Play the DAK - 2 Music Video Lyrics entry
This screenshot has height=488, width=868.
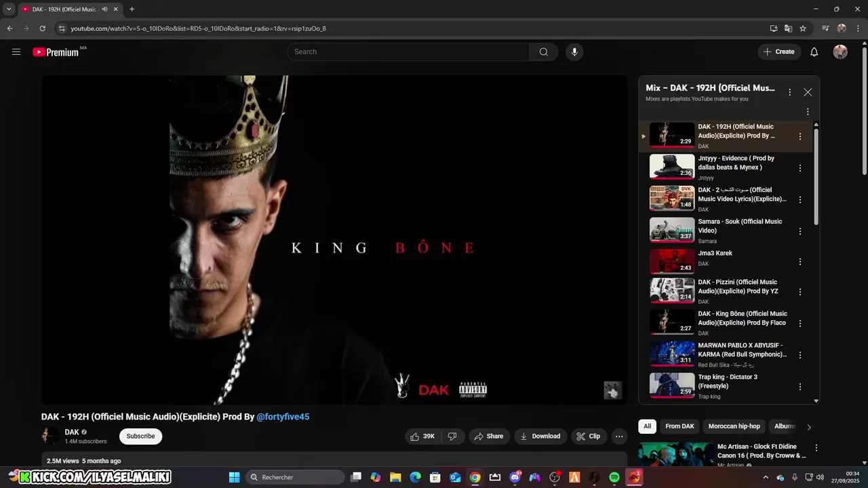click(726, 199)
